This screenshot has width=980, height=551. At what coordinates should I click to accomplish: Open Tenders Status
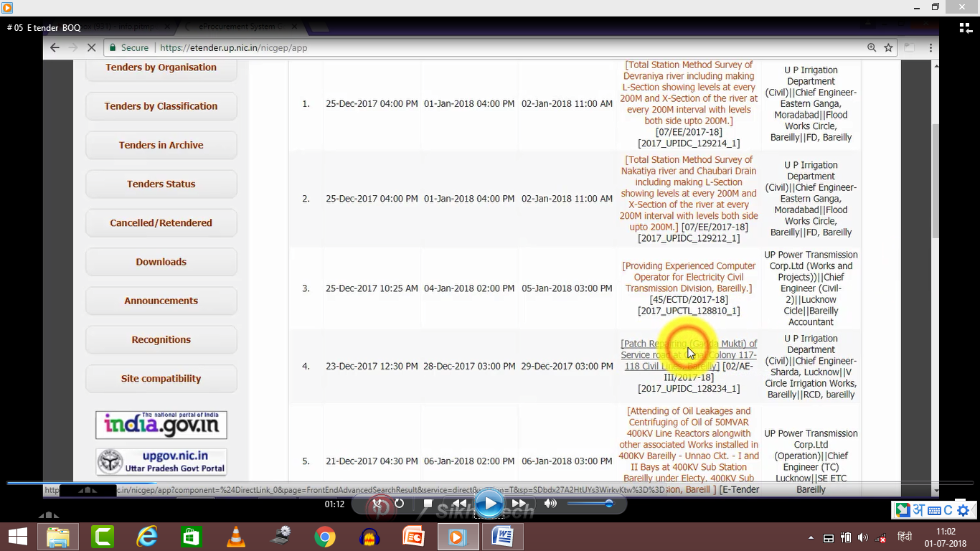pos(161,184)
